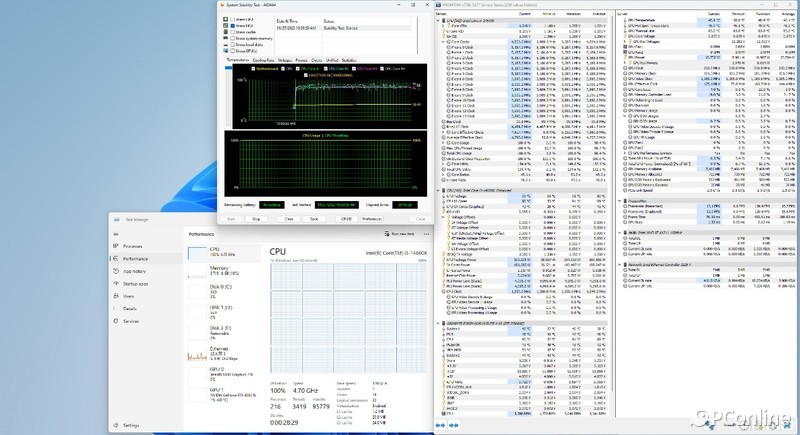The width and height of the screenshot is (800, 435).
Task: Switch to the Cooling Fans tab
Action: (263, 60)
